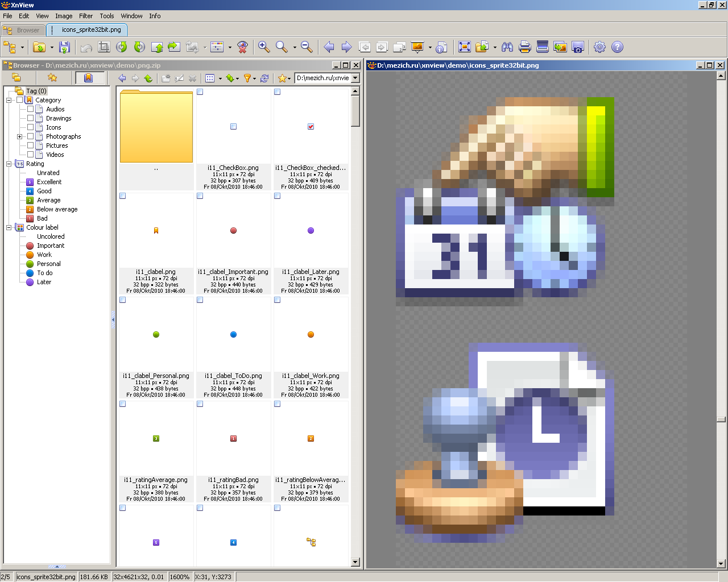Click the scanner acquire icon
Viewport: 728px width, 582px height.
543,47
